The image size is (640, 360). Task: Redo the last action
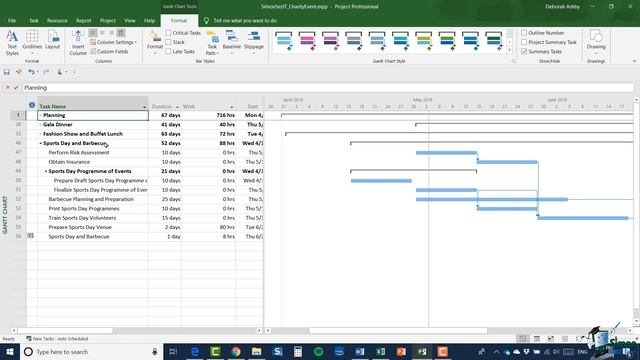46,72
